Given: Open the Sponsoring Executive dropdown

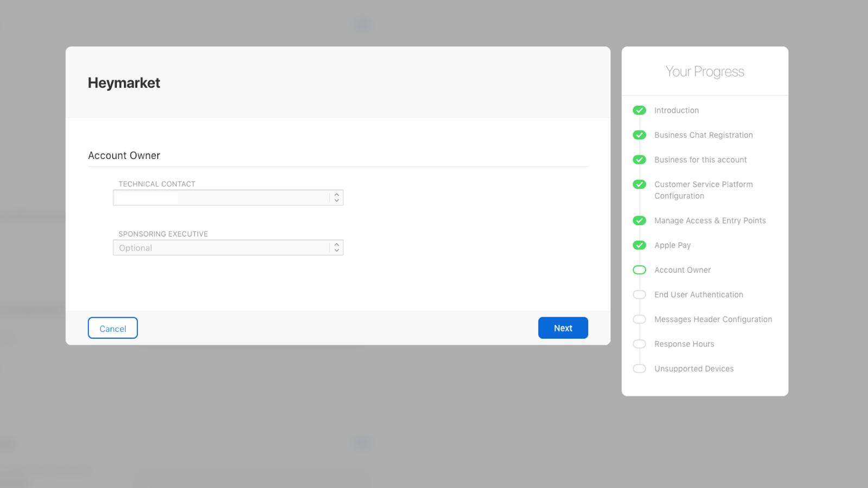Looking at the screenshot, I should 228,248.
